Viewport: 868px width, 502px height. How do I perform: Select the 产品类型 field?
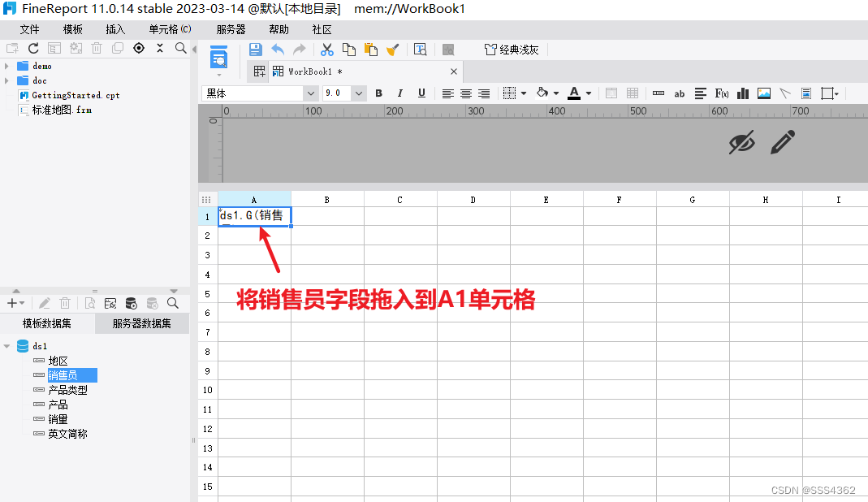pyautogui.click(x=67, y=390)
